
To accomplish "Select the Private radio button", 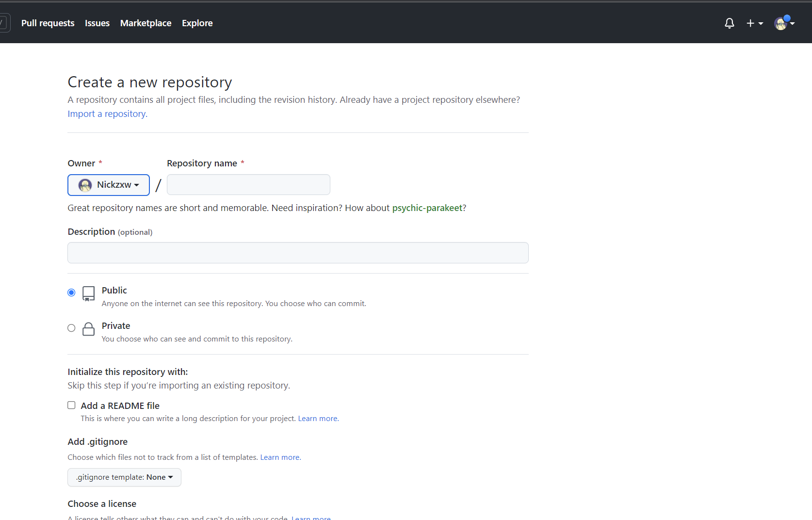I will coord(71,328).
